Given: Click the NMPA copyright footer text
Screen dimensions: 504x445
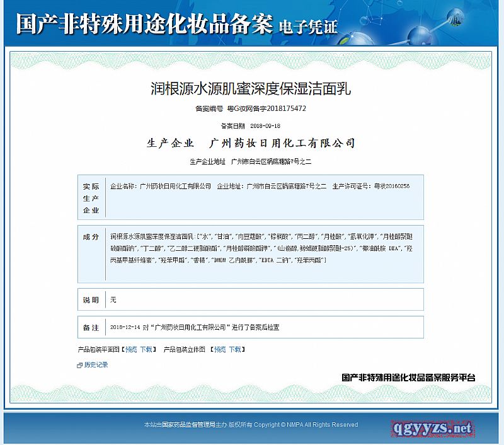Looking at the screenshot, I should coord(251,425).
